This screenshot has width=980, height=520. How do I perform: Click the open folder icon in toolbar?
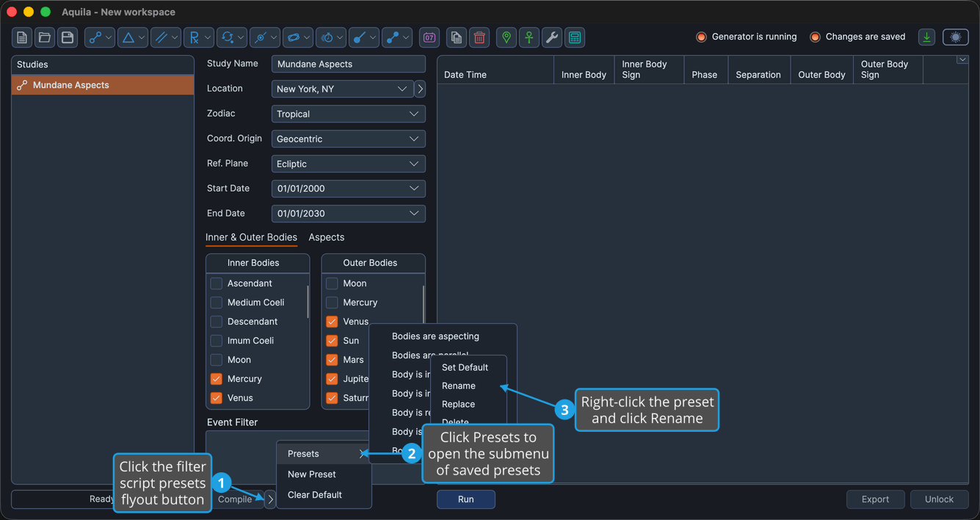click(45, 37)
